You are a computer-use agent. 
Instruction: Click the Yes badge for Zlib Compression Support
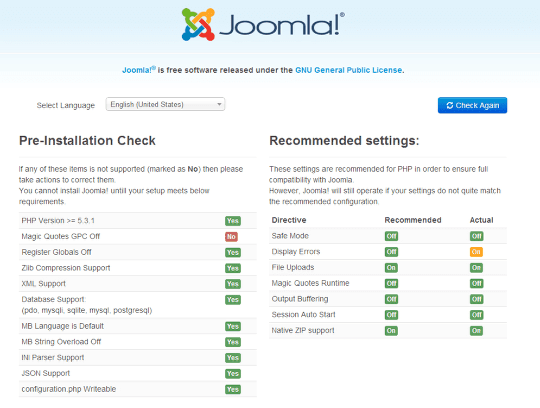(233, 268)
